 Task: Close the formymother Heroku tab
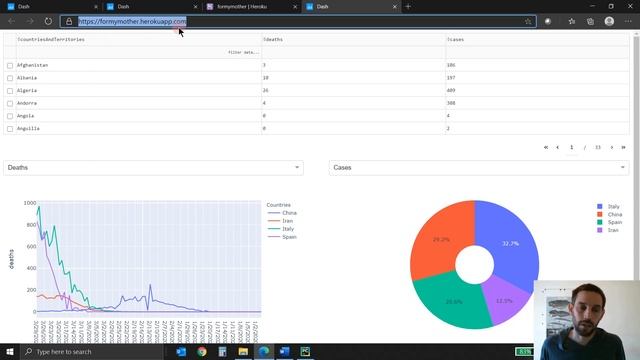click(x=295, y=7)
